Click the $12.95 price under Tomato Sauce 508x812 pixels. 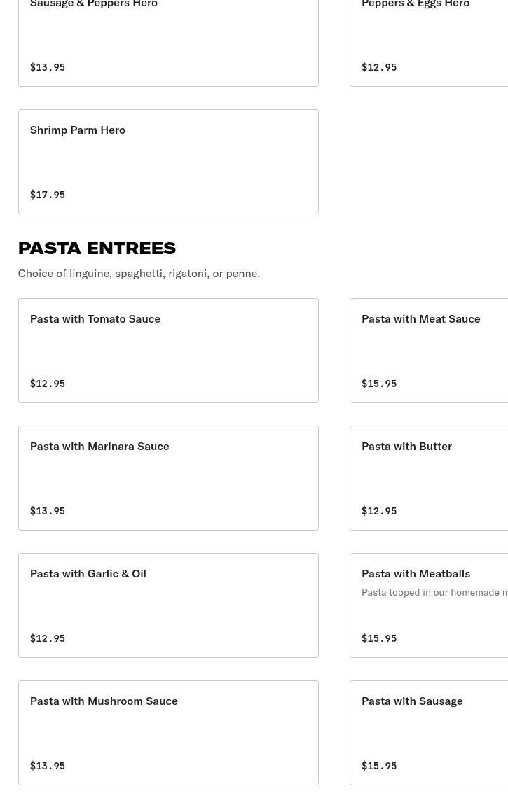pyautogui.click(x=48, y=384)
